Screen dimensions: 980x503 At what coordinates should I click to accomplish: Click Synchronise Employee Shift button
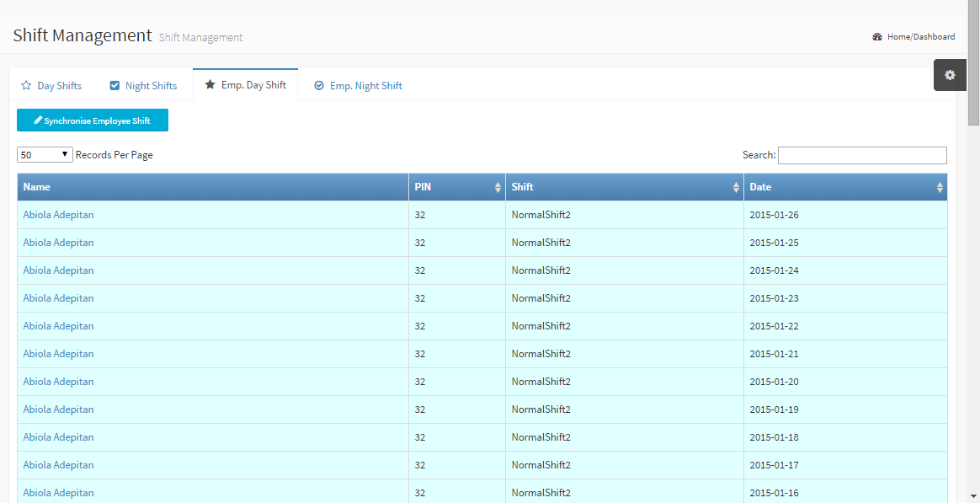[93, 120]
